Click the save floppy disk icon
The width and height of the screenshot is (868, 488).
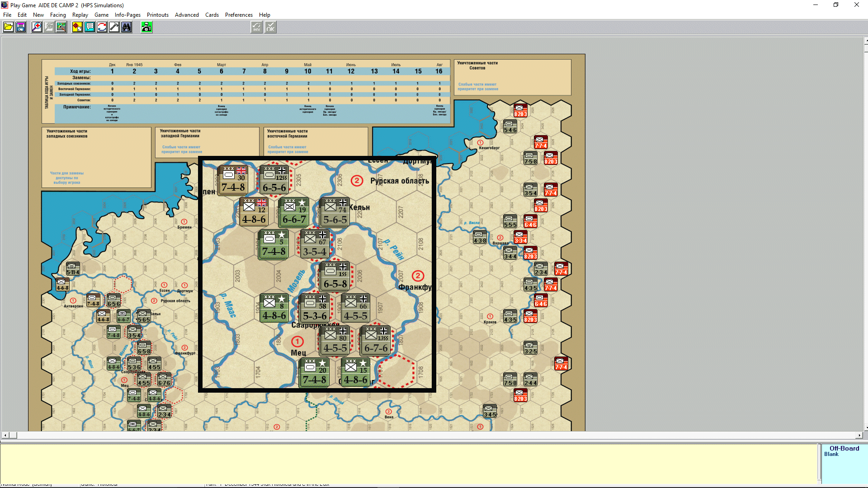point(21,27)
